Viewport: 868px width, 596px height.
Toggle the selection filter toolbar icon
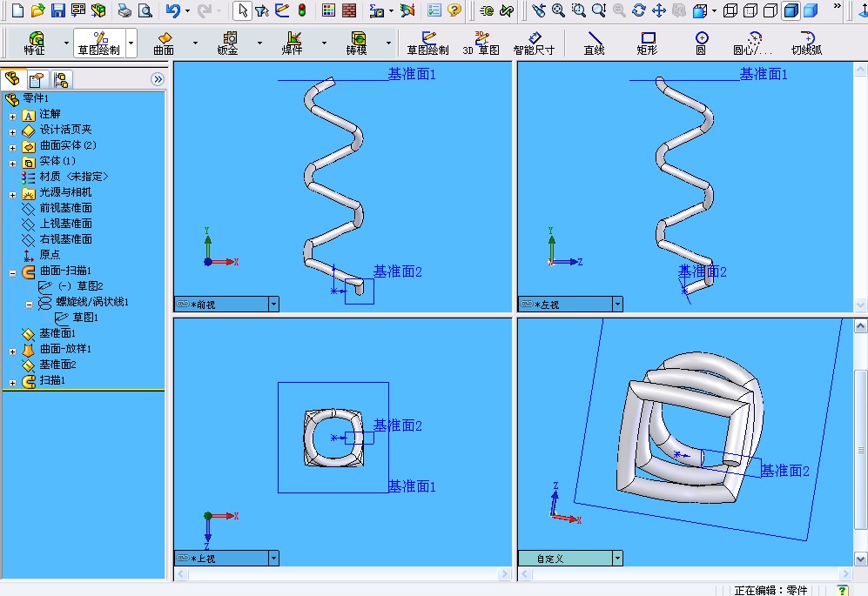(262, 10)
